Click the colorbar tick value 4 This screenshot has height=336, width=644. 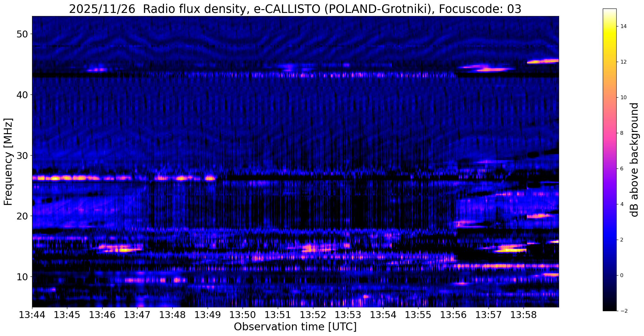tap(622, 204)
